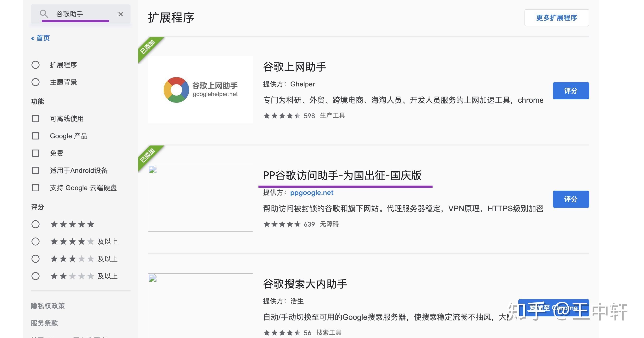Click the 添加至 Chrome button
The image size is (644, 338).
coord(554,308)
